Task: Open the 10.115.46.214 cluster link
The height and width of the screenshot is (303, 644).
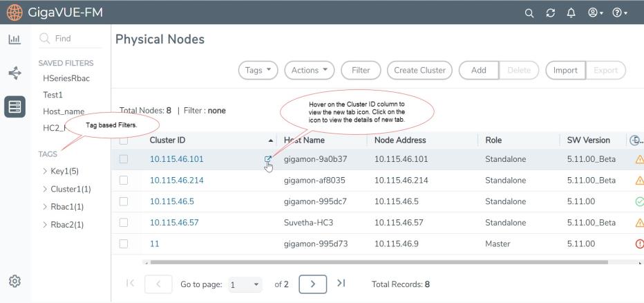Action: [x=177, y=180]
